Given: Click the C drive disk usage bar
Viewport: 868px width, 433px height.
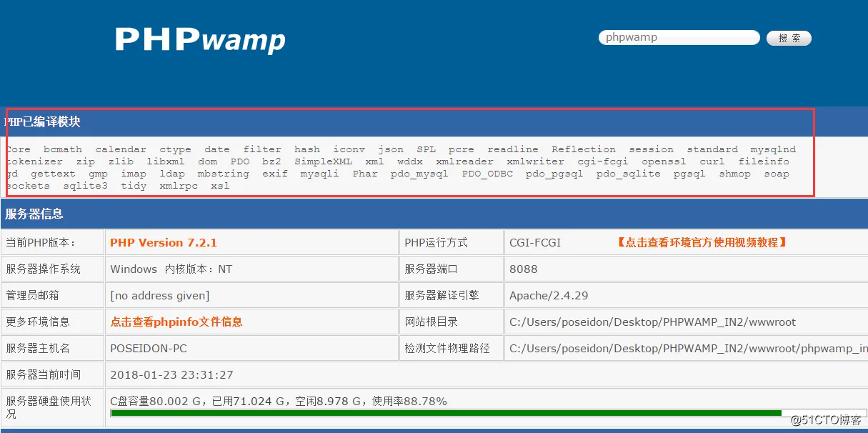Looking at the screenshot, I should [x=489, y=413].
